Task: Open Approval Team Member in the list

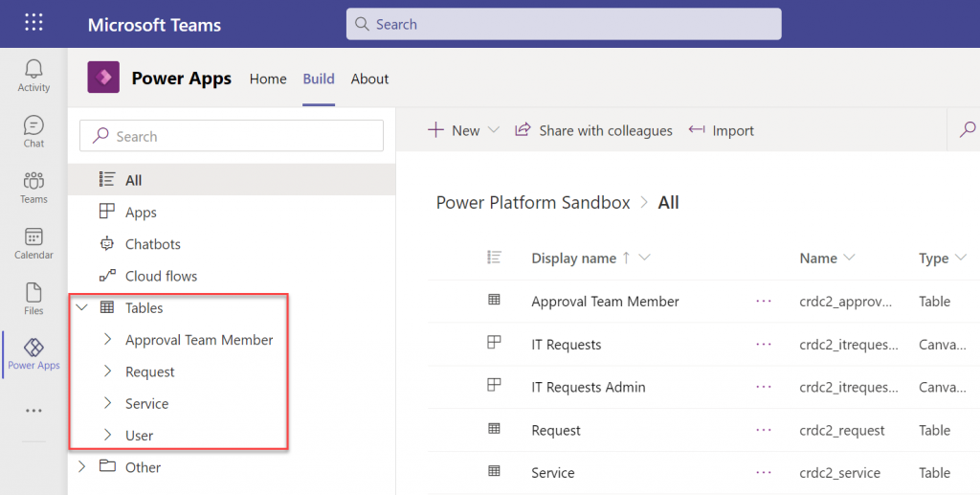Action: pyautogui.click(x=605, y=302)
